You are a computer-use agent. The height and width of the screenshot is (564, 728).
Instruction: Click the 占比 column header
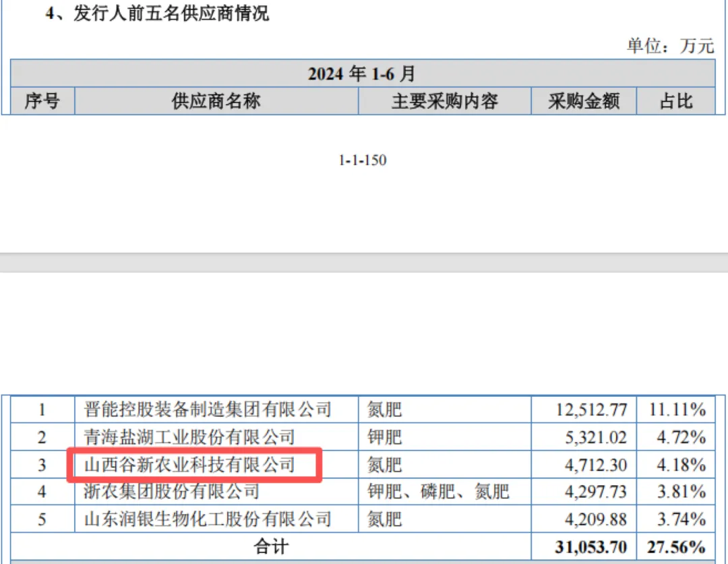[676, 101]
